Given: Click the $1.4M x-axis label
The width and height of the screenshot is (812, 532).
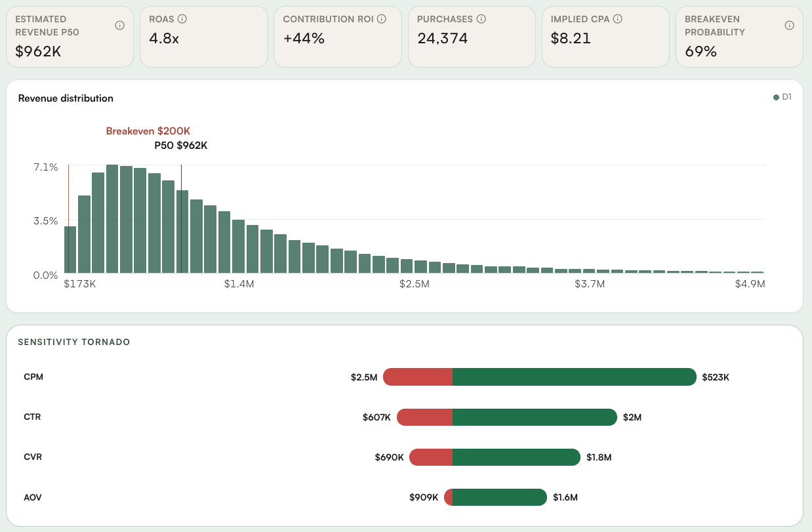Looking at the screenshot, I should [239, 284].
